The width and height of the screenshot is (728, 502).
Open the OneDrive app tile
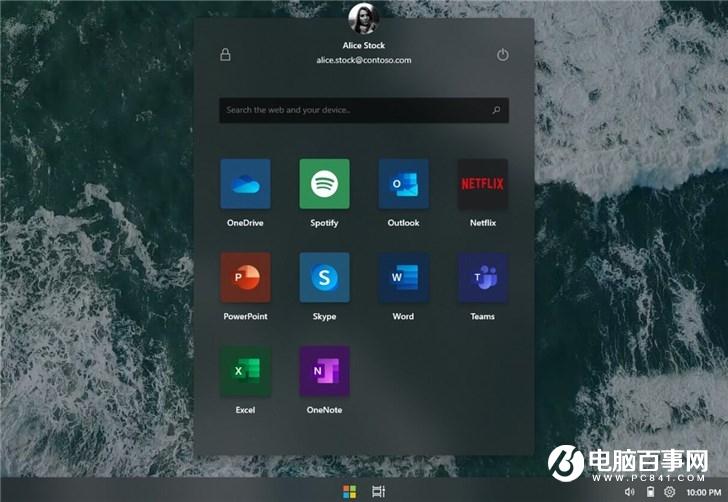[245, 184]
